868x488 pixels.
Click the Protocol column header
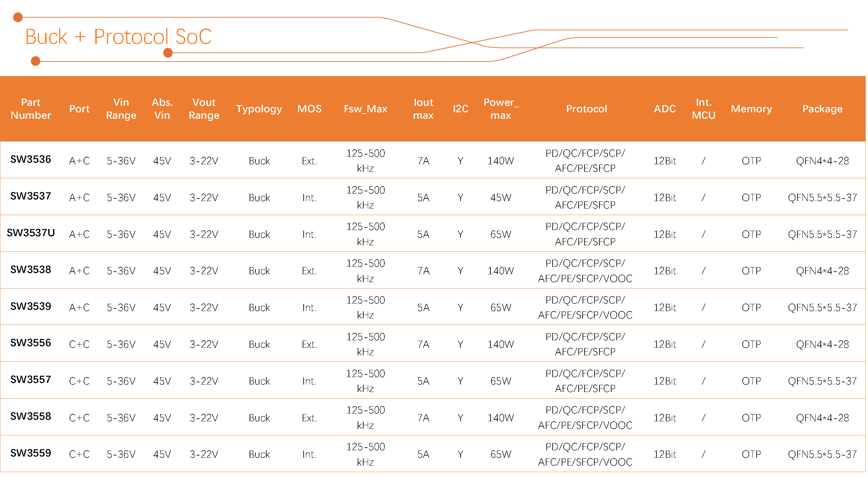(586, 109)
